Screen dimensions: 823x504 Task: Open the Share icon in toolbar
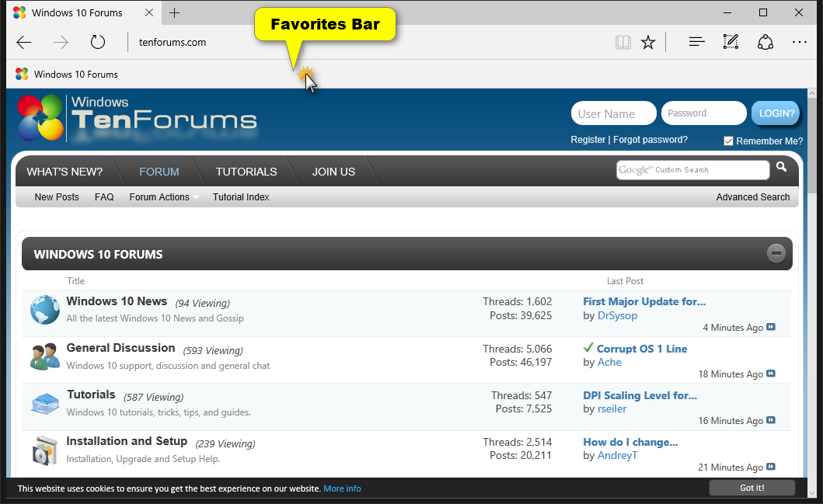765,42
